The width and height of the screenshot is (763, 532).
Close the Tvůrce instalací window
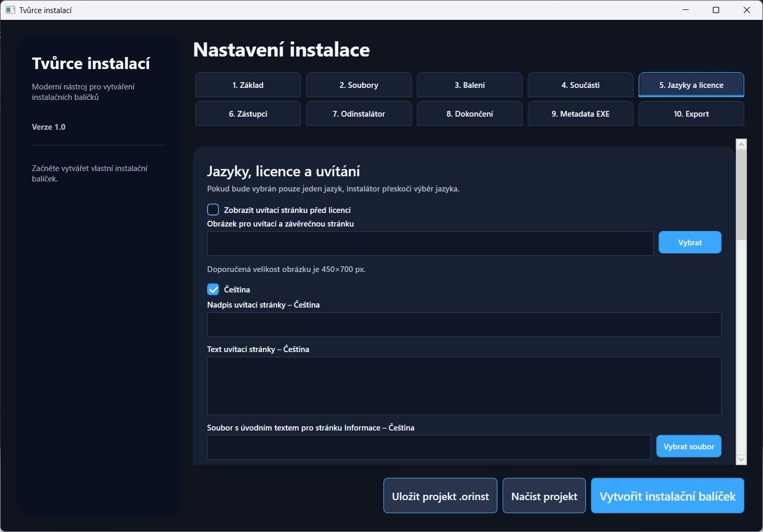[747, 10]
